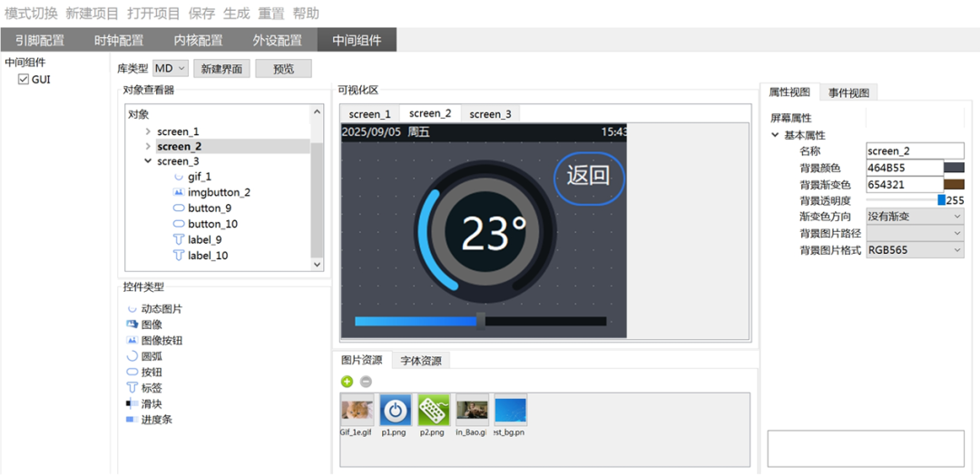Screen dimensions: 980x475
Task: Click the 新建界面 button
Action: coord(222,69)
